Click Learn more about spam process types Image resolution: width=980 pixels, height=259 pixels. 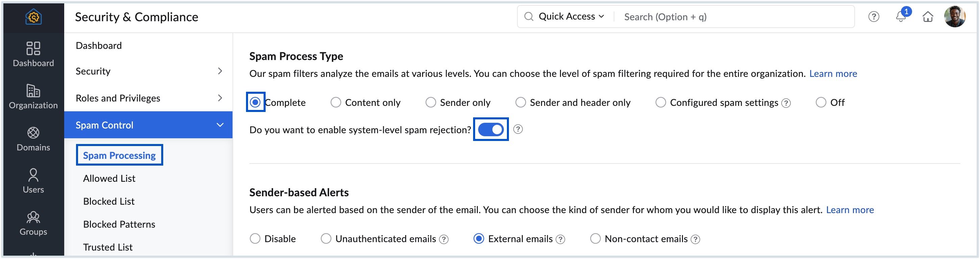coord(833,74)
